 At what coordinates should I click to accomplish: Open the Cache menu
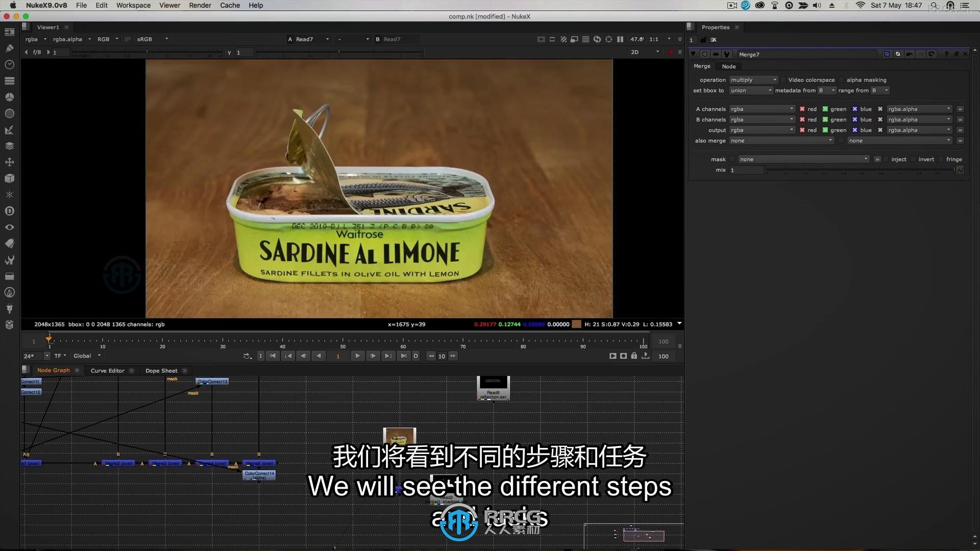[230, 5]
